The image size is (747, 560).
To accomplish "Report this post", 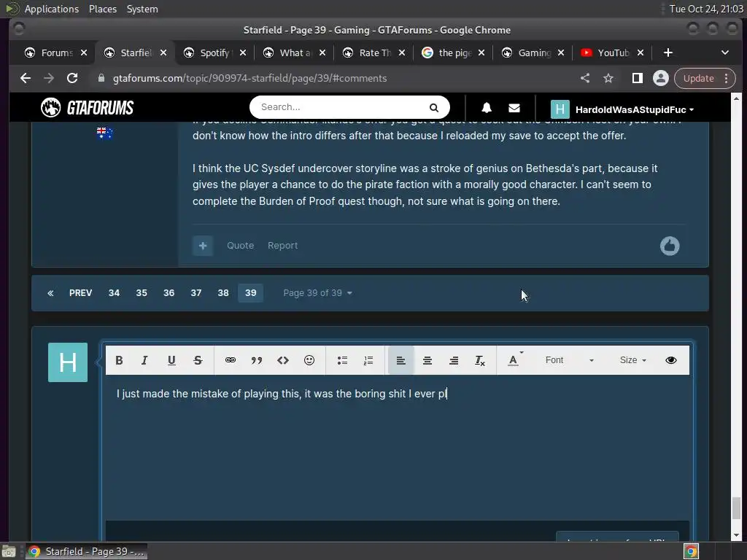I will point(282,245).
